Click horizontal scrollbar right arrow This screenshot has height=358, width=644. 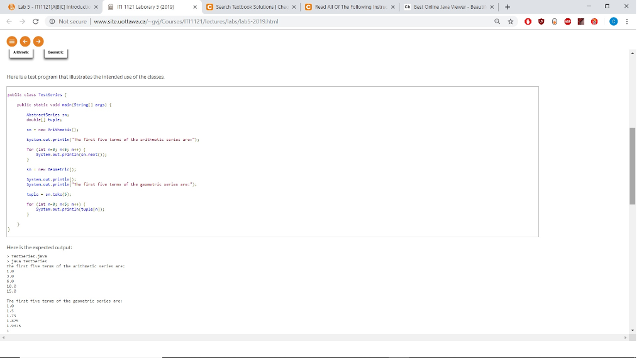(626, 337)
